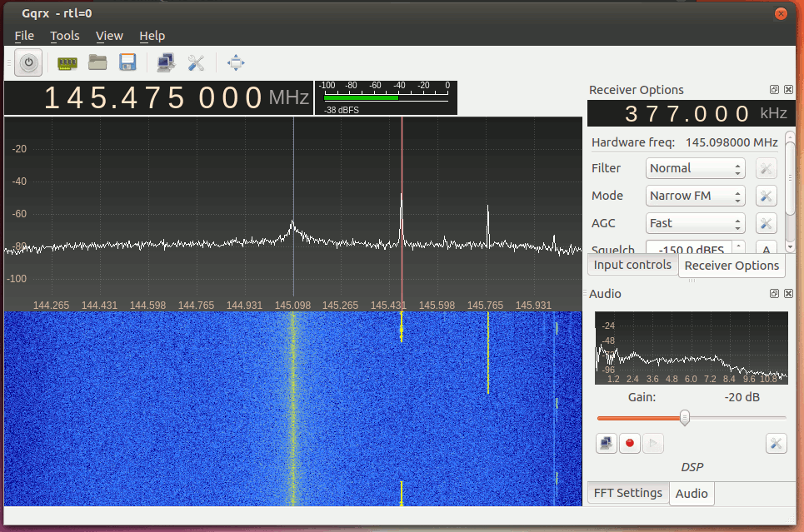Screen dimensions: 804x532
Task: Open remote control settings wrench icon
Action: [196, 62]
